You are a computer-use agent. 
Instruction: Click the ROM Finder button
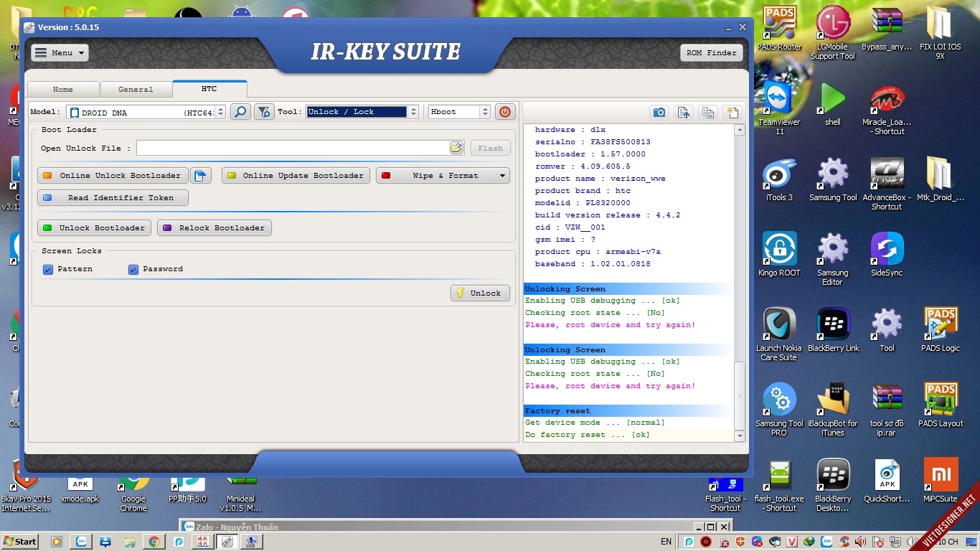711,52
